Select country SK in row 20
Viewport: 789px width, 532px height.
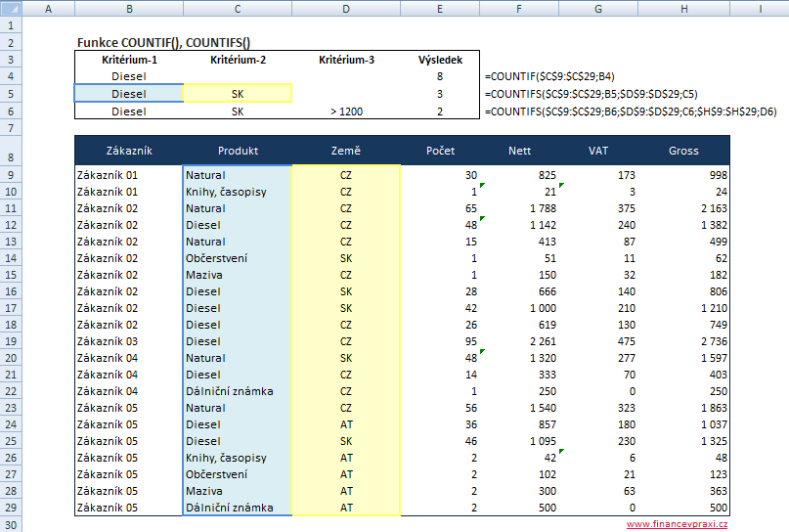[x=346, y=358]
